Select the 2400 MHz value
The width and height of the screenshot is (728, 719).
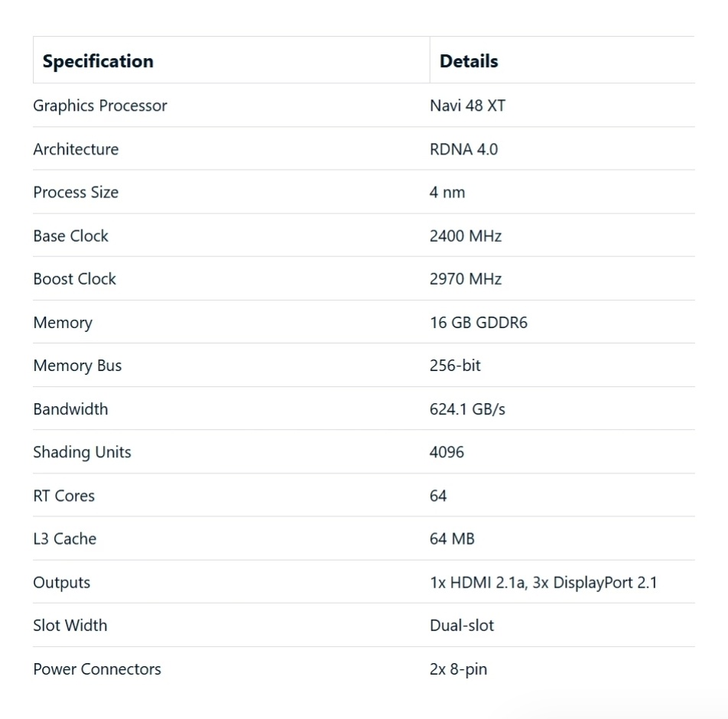pyautogui.click(x=466, y=236)
